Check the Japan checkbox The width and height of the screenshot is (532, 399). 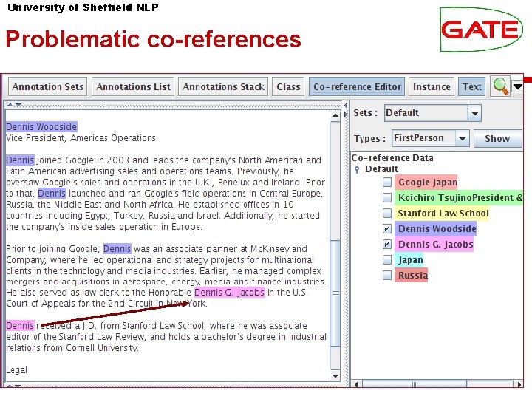386,260
